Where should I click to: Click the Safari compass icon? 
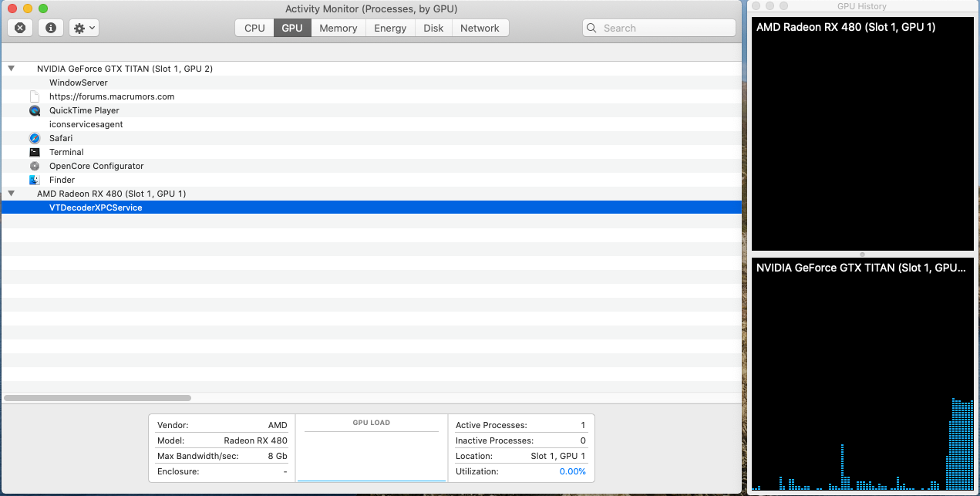[34, 138]
